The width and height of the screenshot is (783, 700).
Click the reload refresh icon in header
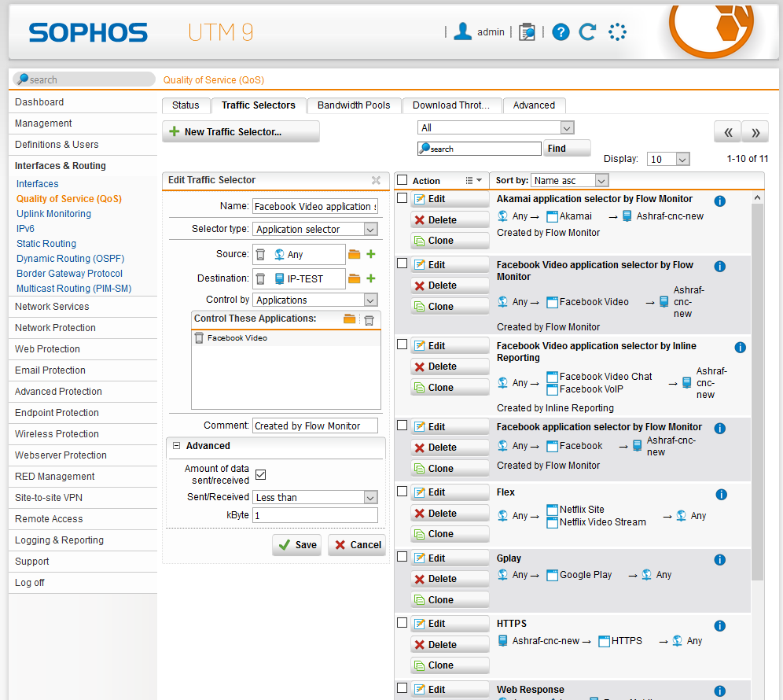[x=588, y=32]
